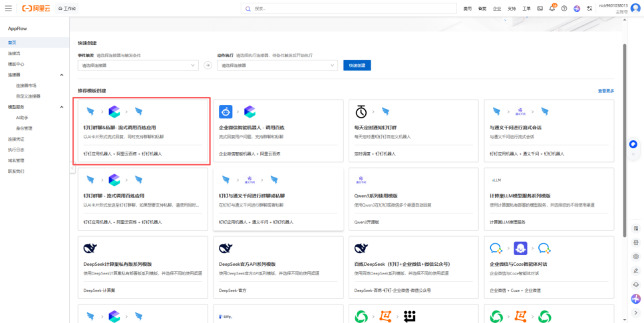Screen dimensions: 644x323
Task: Switch language with the translate icon
Action: point(590,8)
